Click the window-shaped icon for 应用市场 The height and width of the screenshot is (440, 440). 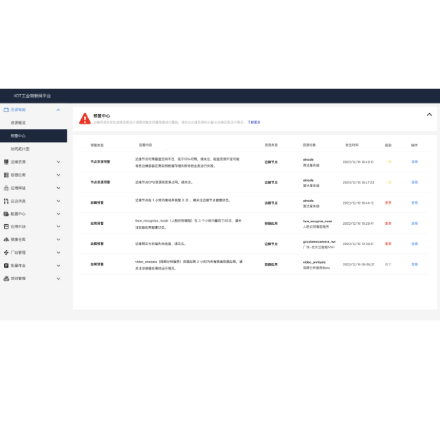6,226
